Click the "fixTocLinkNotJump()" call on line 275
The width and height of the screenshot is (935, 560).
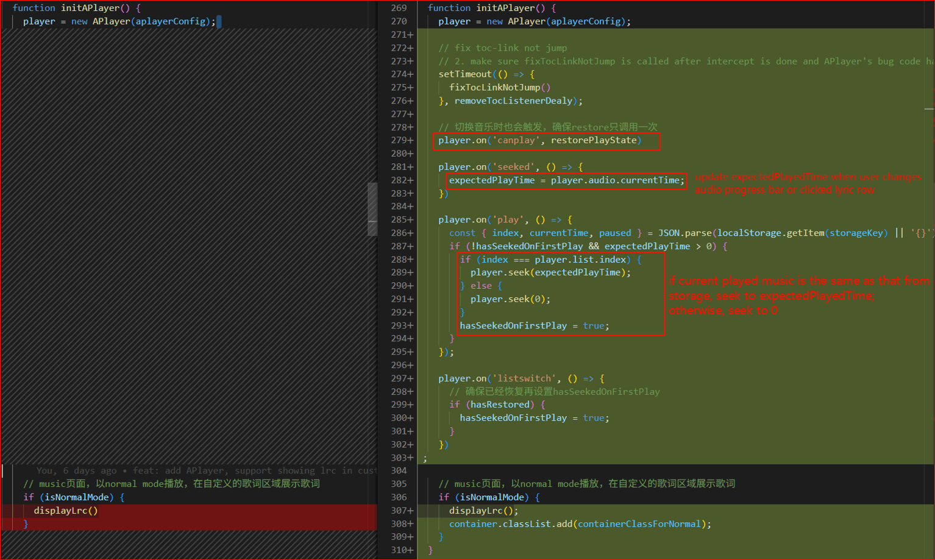click(500, 88)
